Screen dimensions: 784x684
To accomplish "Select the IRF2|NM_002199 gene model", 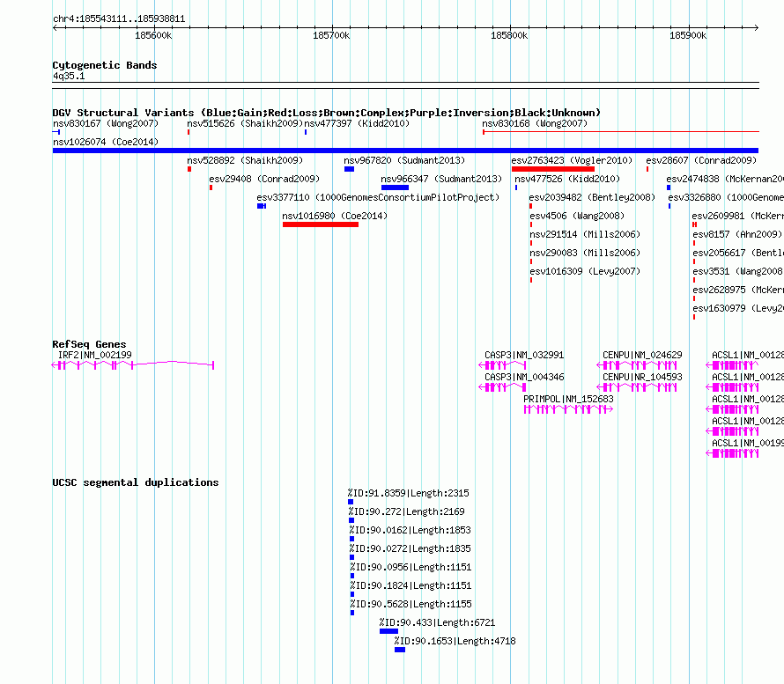I will pos(133,365).
